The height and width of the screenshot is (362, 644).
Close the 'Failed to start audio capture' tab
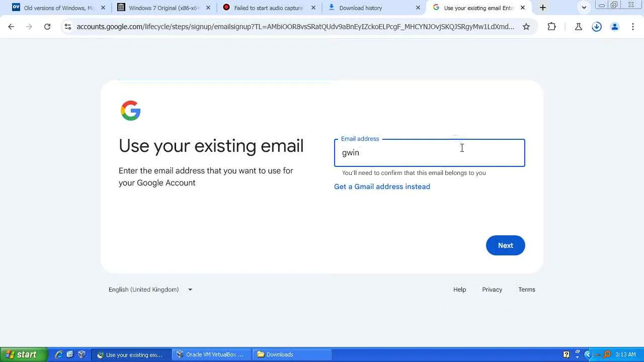pyautogui.click(x=313, y=8)
